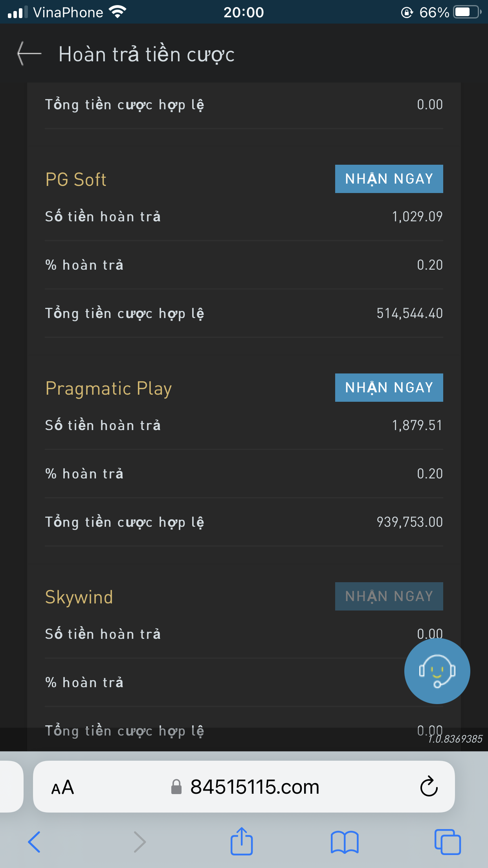
Task: Tap the 84515115.com address field
Action: tap(255, 787)
